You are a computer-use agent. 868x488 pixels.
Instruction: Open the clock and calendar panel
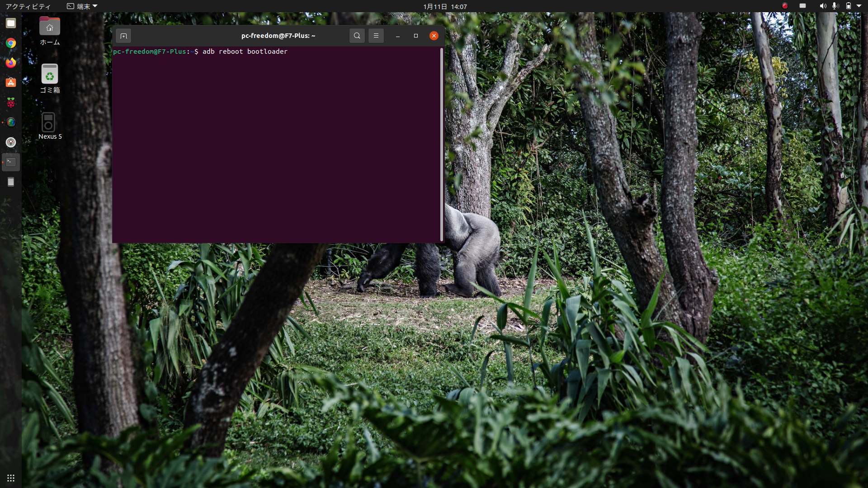coord(445,6)
